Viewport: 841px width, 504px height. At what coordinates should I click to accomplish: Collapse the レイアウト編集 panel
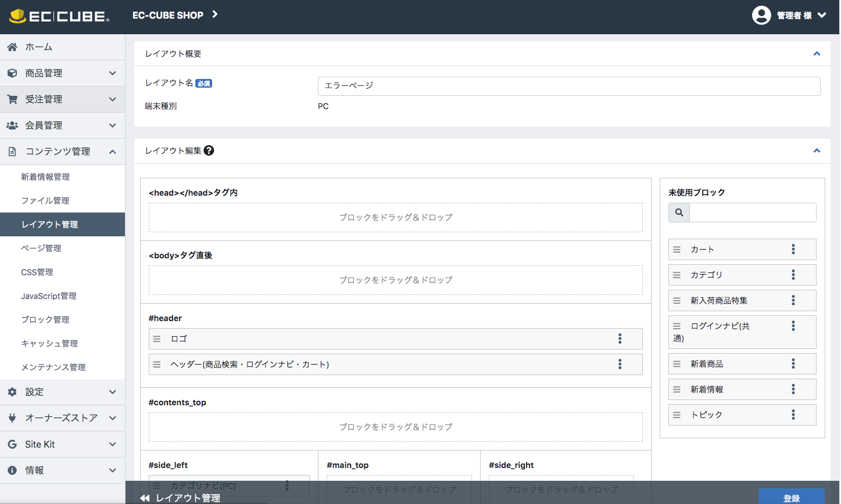(816, 150)
